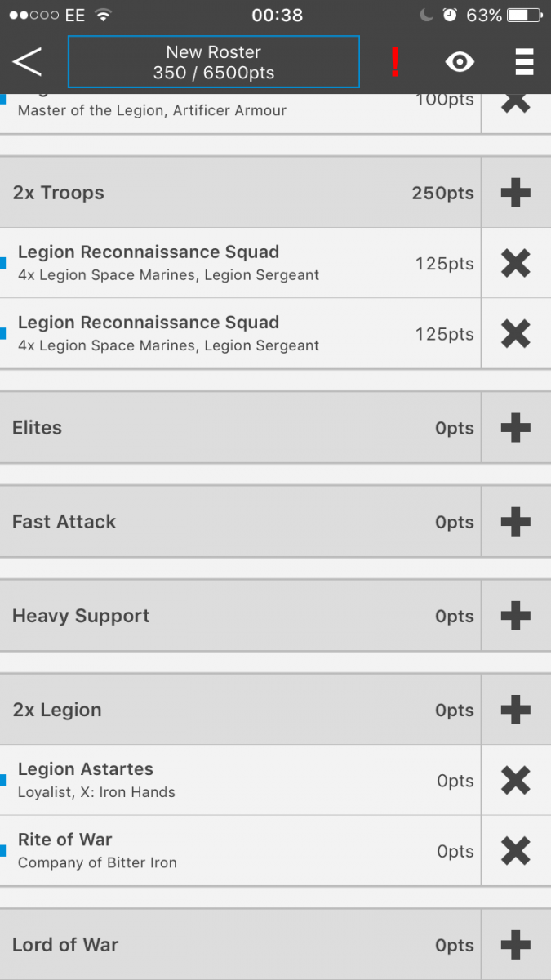Delete the Legion Astartes entry
The width and height of the screenshot is (551, 980).
pos(515,780)
